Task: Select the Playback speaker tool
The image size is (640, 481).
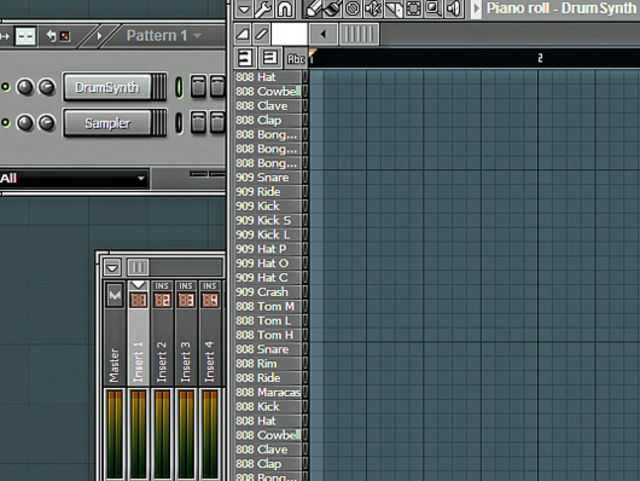Action: [453, 9]
